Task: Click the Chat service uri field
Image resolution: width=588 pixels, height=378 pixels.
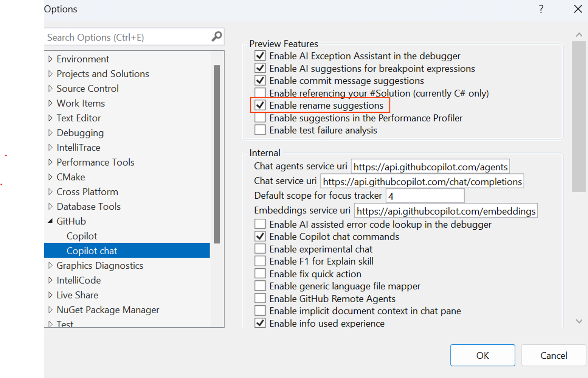Action: pos(422,182)
